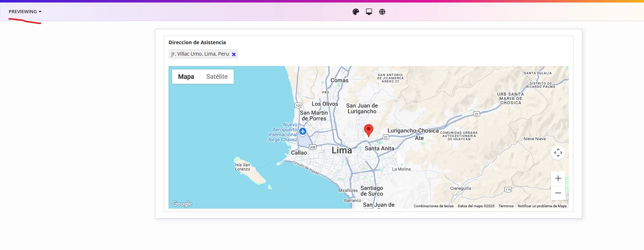Open the PREVIEWING dropdown menu
This screenshot has width=644, height=250.
pos(25,12)
